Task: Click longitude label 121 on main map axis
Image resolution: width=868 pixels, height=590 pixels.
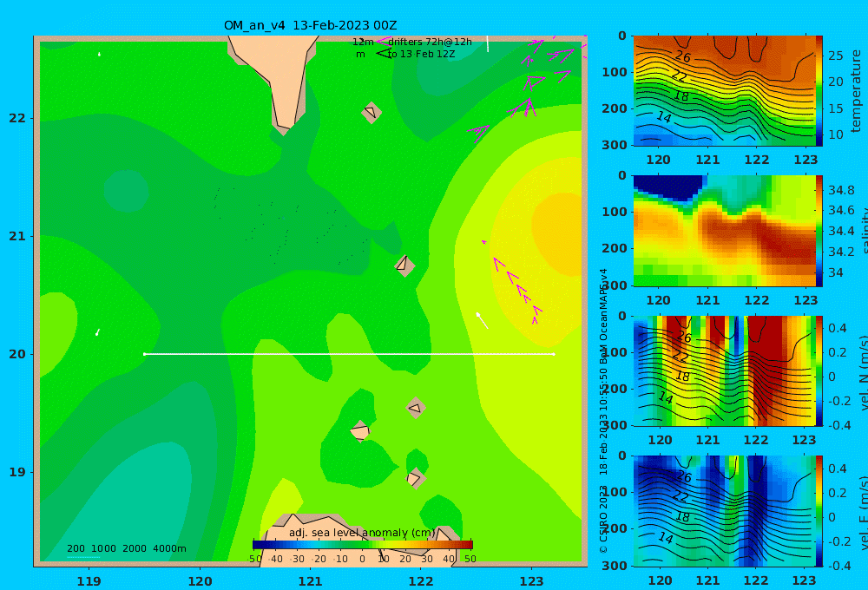Action: 310,581
